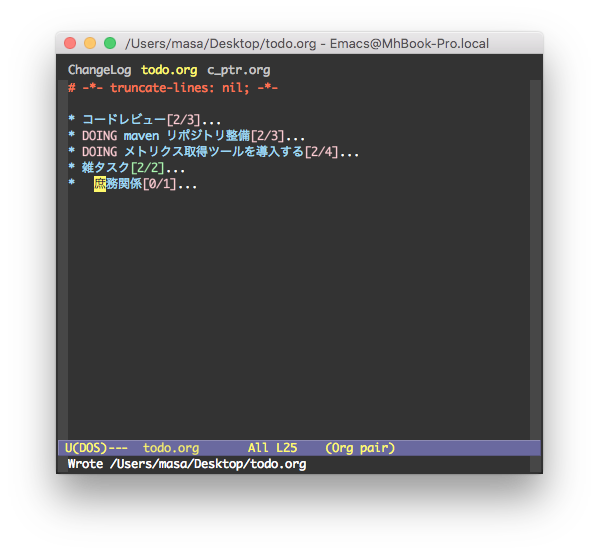599x554 pixels.
Task: Expand the メトリクス取得ツールを導入する heading
Action: pyautogui.click(x=214, y=152)
